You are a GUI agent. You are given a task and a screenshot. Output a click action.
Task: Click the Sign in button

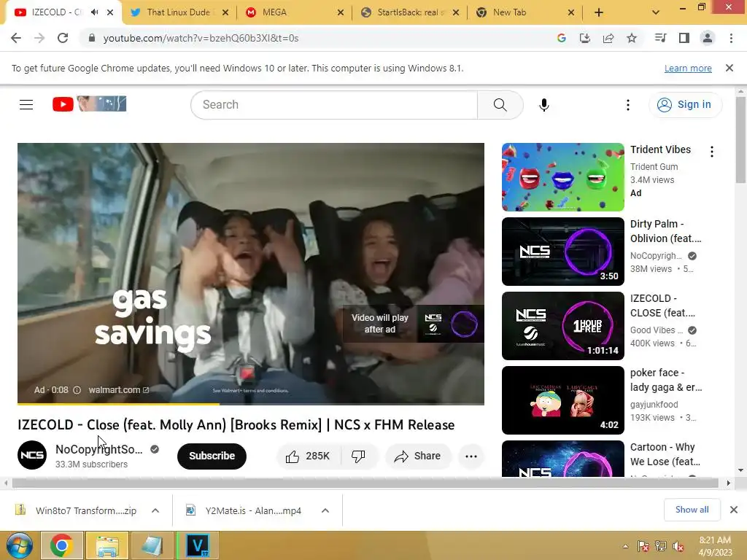[x=685, y=104]
